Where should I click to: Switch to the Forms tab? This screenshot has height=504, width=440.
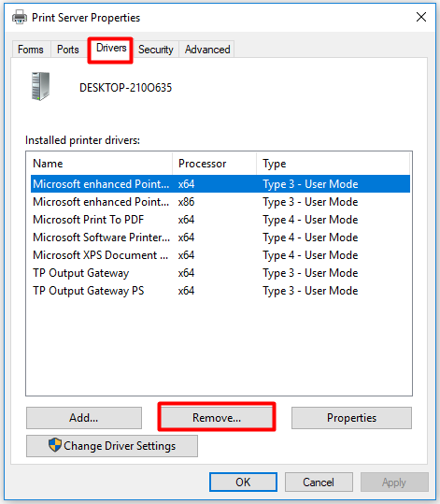31,50
